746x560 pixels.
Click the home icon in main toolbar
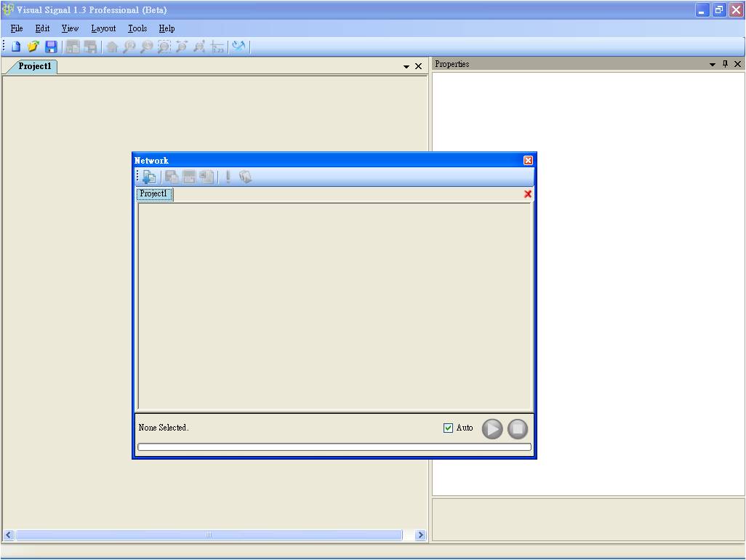click(112, 47)
